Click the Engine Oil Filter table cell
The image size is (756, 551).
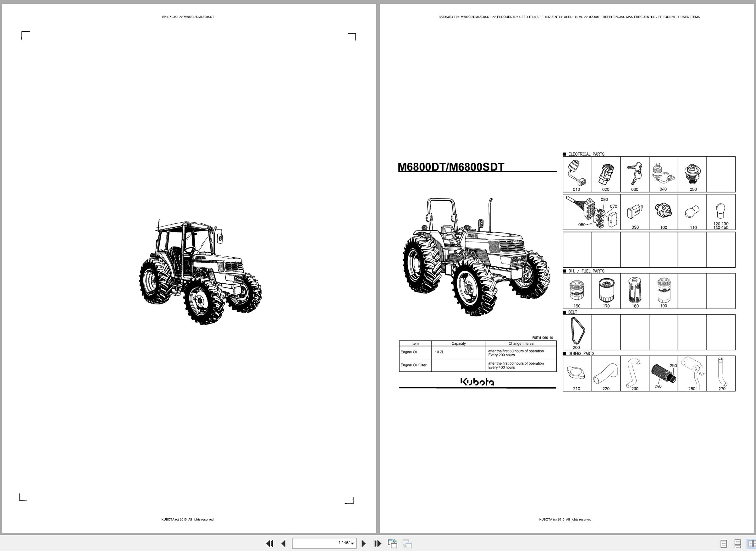(415, 365)
